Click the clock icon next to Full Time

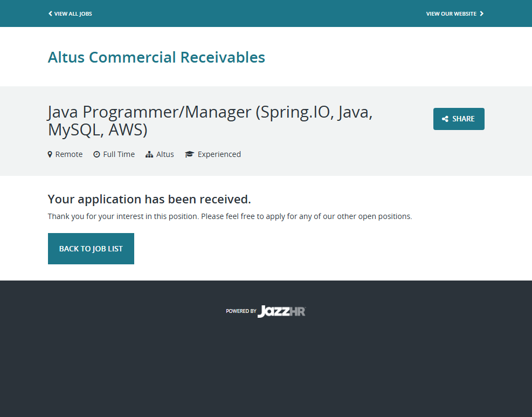pos(96,154)
